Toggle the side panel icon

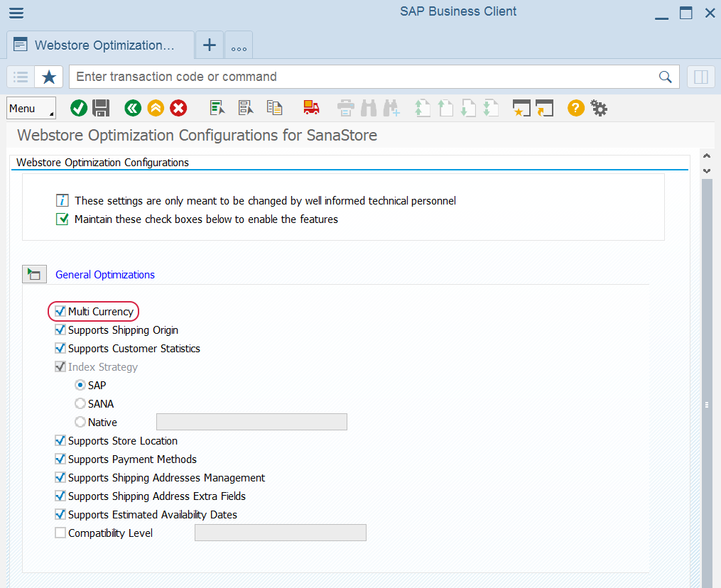701,77
